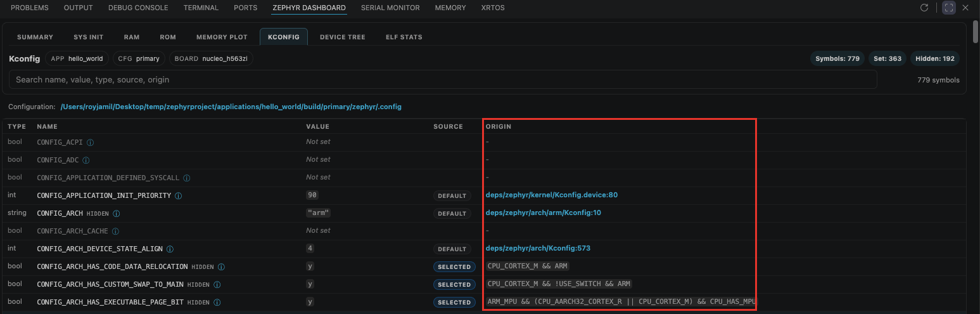Open the DEVICE TREE tab
The image size is (980, 314).
click(343, 37)
